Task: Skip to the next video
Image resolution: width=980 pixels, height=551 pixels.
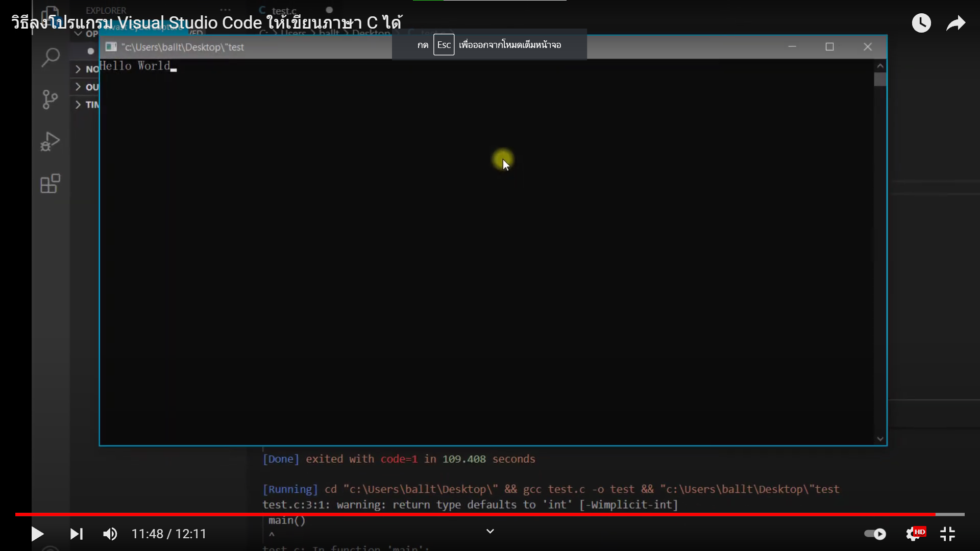Action: [x=77, y=534]
